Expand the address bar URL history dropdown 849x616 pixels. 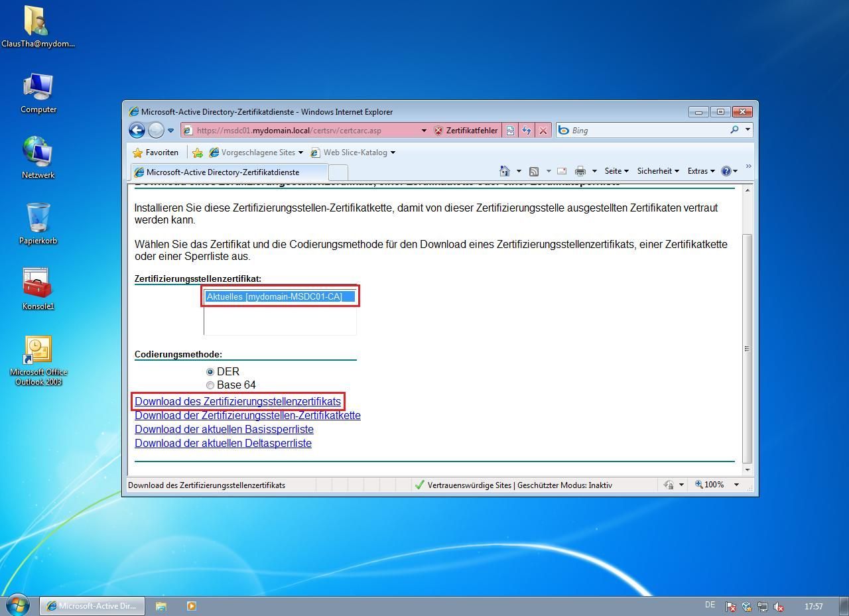pyautogui.click(x=424, y=131)
